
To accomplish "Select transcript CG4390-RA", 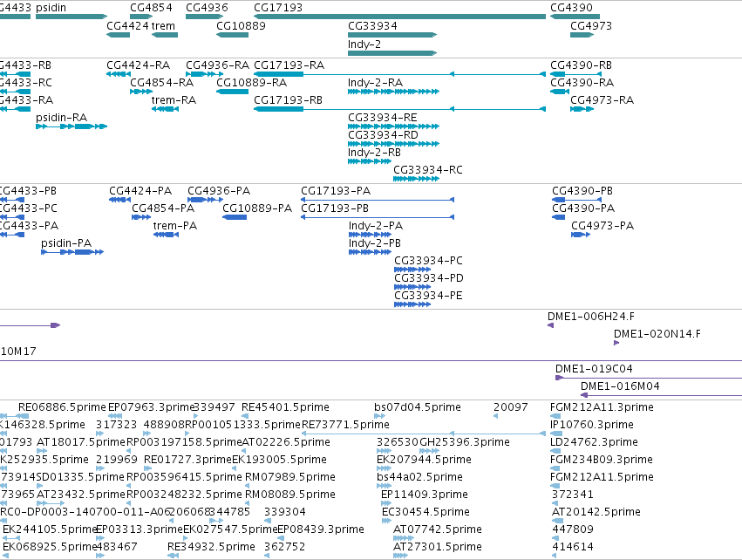I will 582,83.
